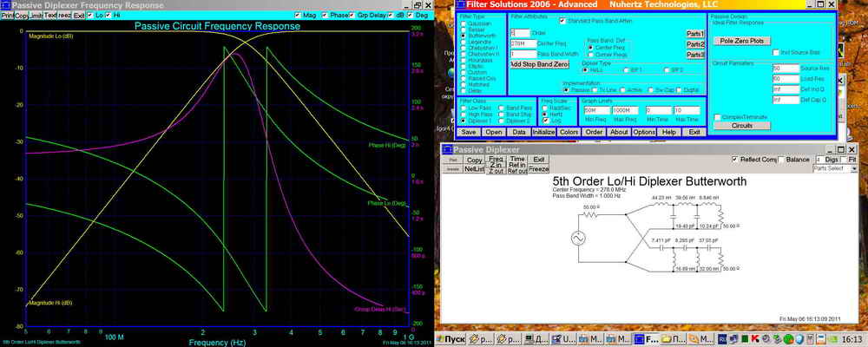Click Text button in Frequency Response toolbar
Image resolution: width=868 pixels, height=347 pixels.
50,16
